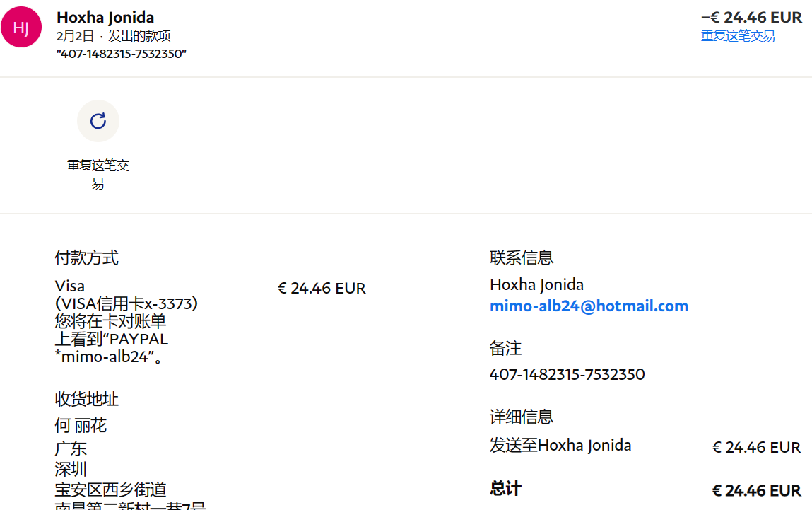Click the payment amount beside Visa

(x=322, y=288)
